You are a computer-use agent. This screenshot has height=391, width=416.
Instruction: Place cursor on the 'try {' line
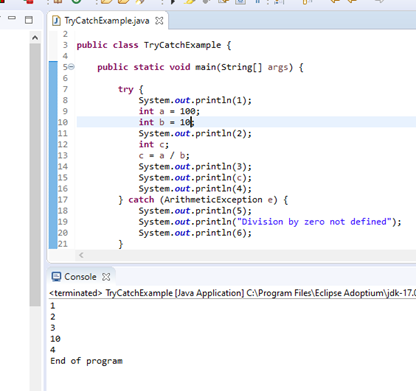pos(131,89)
